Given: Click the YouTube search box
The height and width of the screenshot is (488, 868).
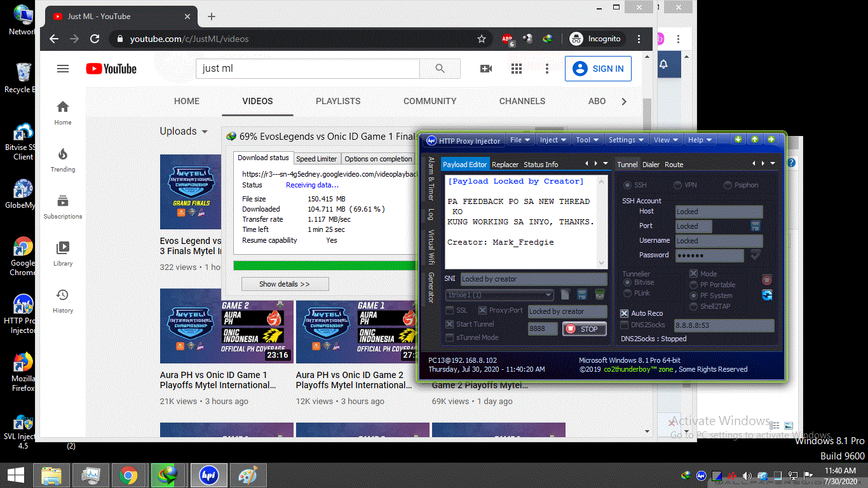Looking at the screenshot, I should [308, 69].
